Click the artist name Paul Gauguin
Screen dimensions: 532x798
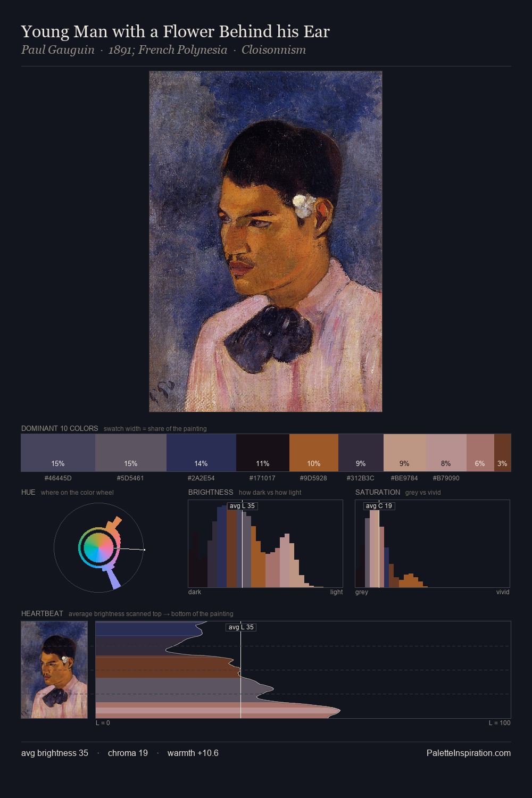[57, 50]
